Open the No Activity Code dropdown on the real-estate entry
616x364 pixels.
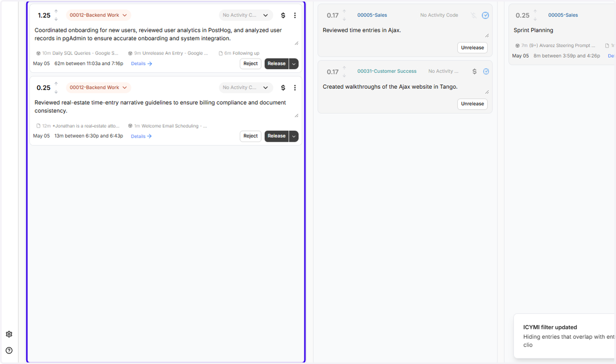(246, 88)
